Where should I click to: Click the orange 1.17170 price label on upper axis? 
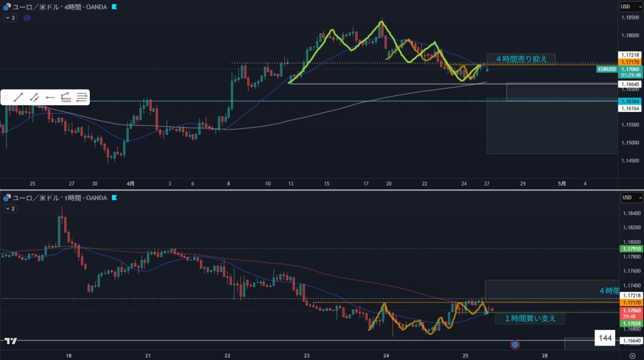[x=629, y=63]
